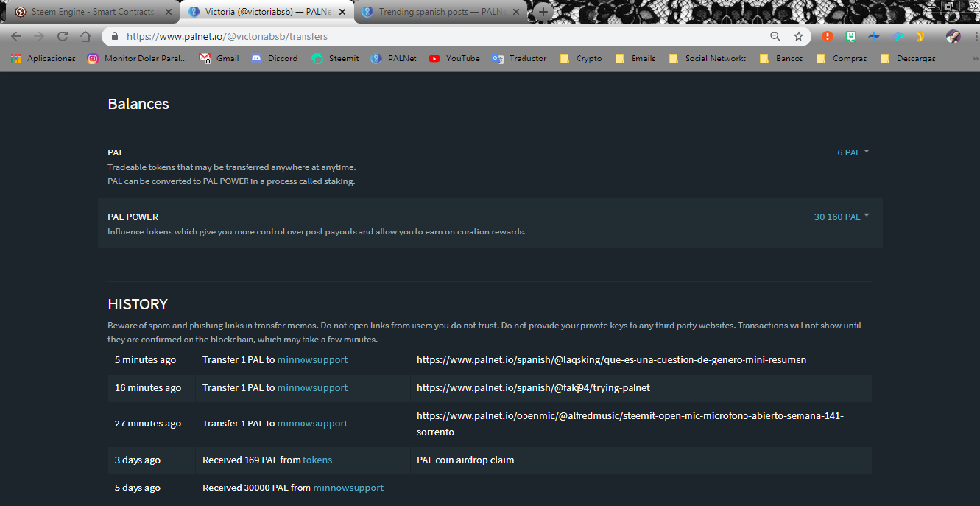Click minnowsupport link in 5 days ago row
This screenshot has width=980, height=506.
[x=348, y=488]
